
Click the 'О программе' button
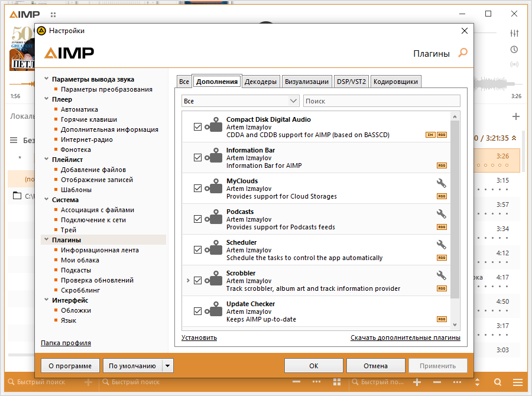pos(70,366)
